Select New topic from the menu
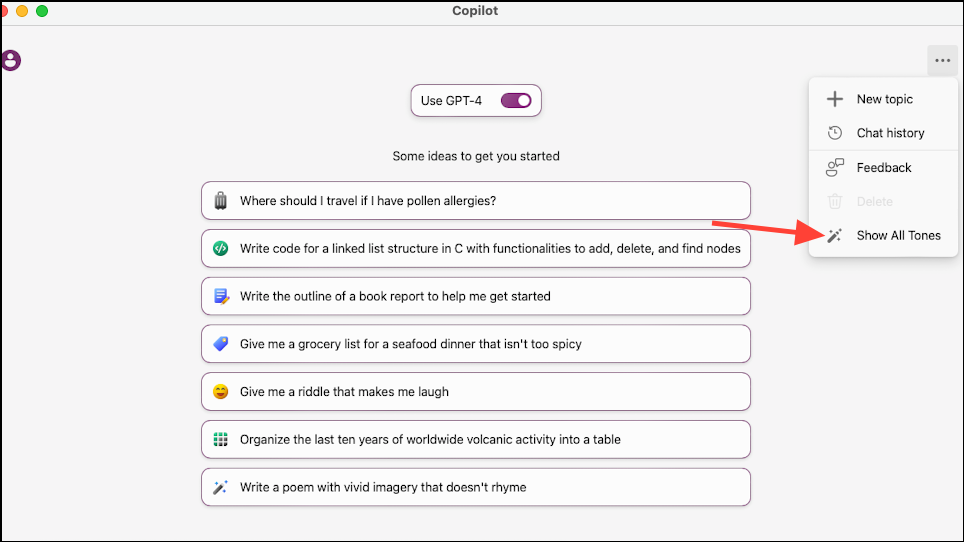Image resolution: width=964 pixels, height=542 pixels. (883, 99)
